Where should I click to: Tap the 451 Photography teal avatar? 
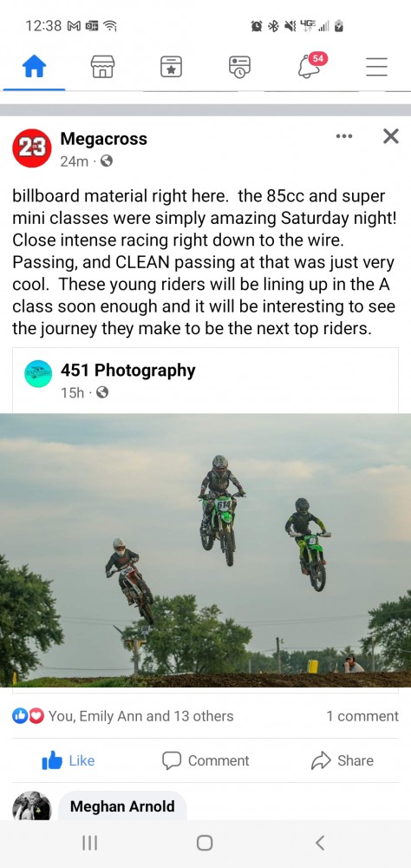click(39, 373)
